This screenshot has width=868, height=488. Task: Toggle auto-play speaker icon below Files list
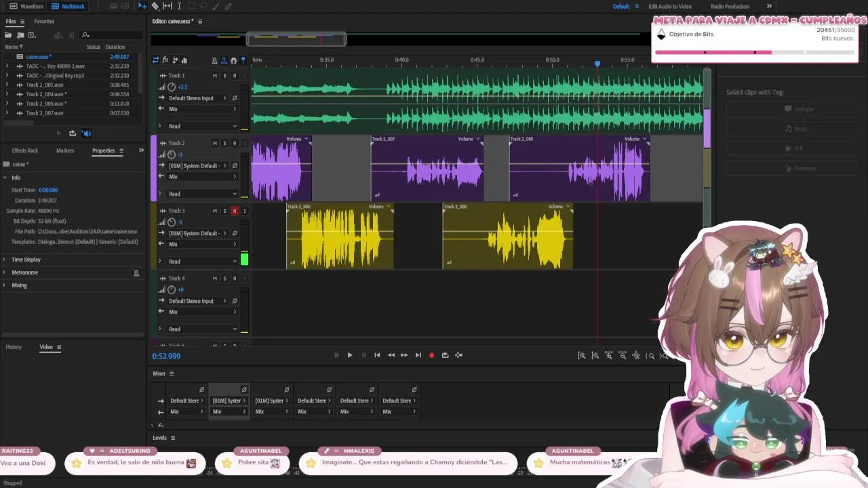pyautogui.click(x=86, y=134)
